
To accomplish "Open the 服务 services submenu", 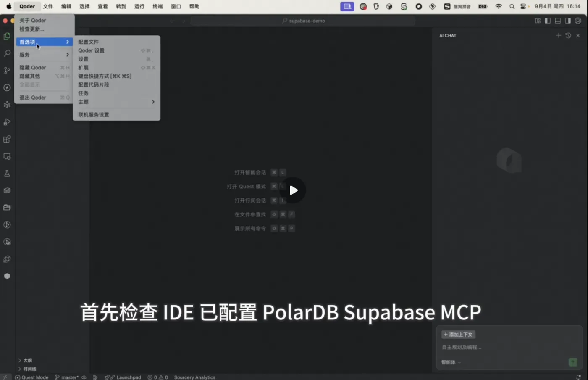I will tap(44, 55).
